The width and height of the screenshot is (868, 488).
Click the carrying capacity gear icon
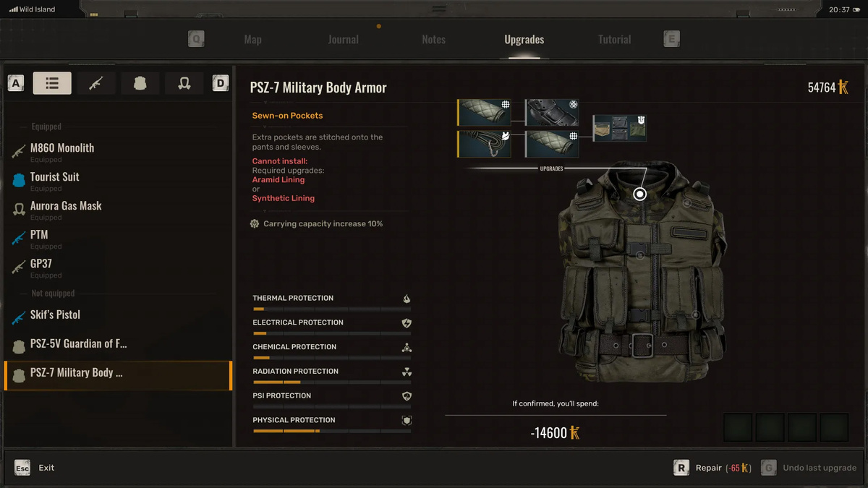coord(255,224)
